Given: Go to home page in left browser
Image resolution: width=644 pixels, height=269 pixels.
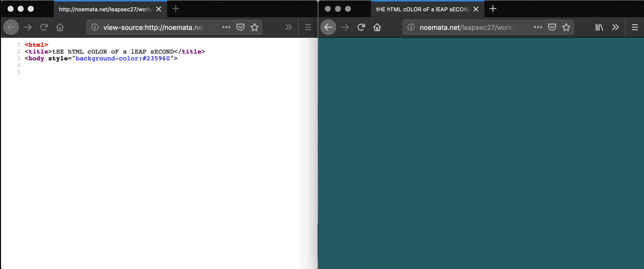Looking at the screenshot, I should point(60,27).
